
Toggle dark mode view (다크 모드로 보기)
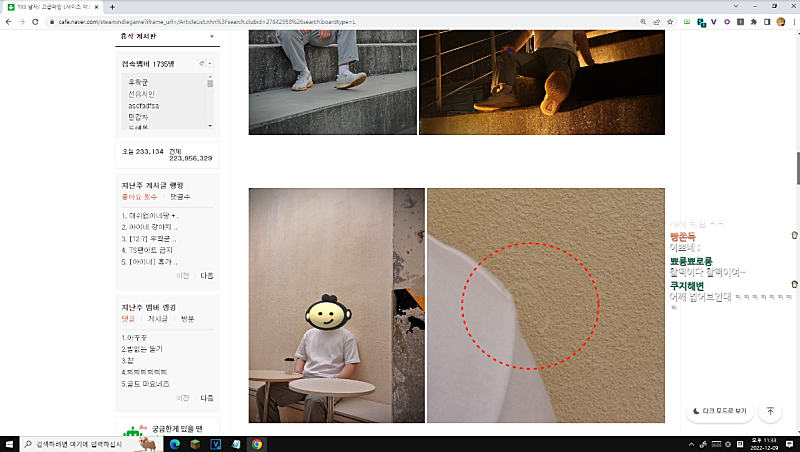pos(719,411)
